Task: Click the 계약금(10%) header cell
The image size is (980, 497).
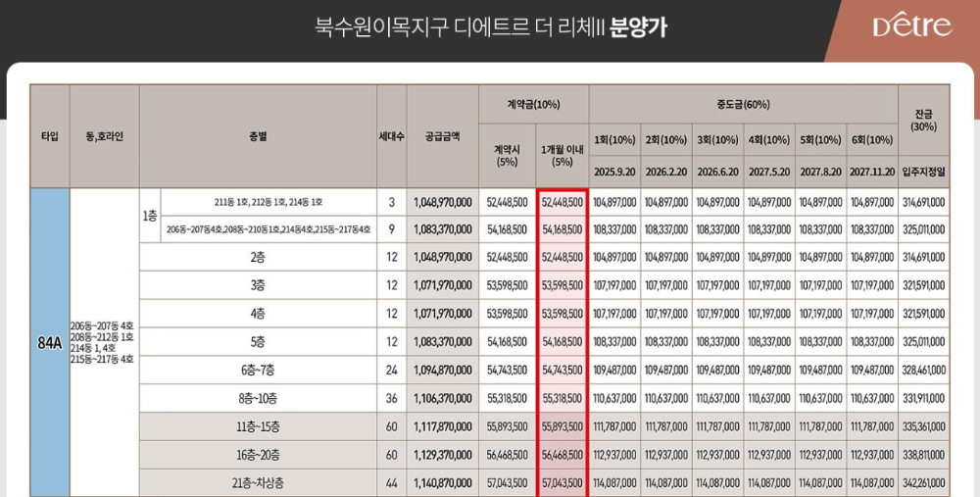Action: [x=533, y=105]
